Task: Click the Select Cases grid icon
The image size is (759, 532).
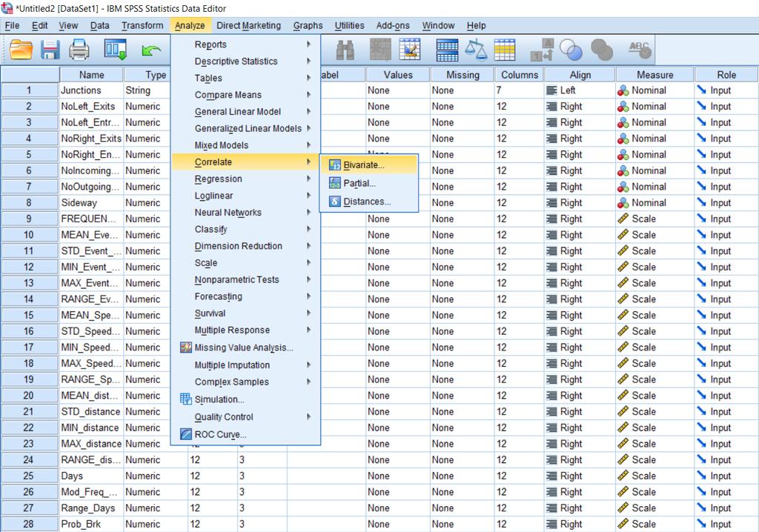Action: tap(504, 50)
